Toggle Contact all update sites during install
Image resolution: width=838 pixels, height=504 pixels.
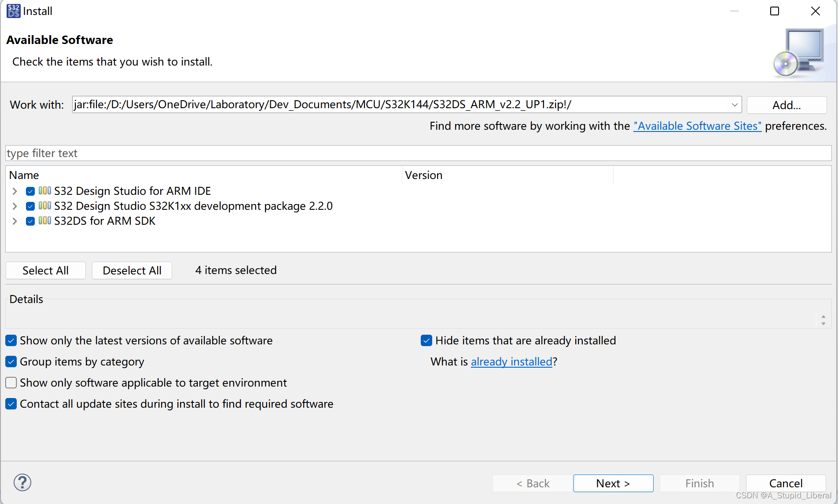[11, 404]
